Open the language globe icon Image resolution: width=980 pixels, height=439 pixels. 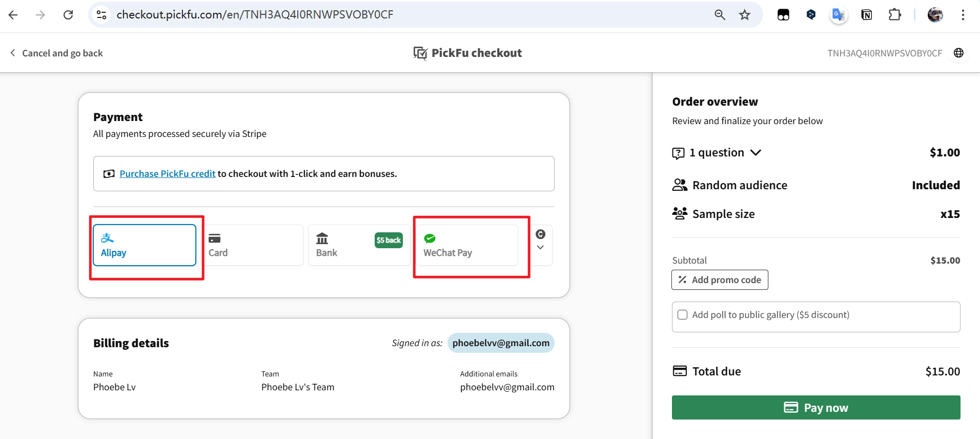tap(959, 53)
